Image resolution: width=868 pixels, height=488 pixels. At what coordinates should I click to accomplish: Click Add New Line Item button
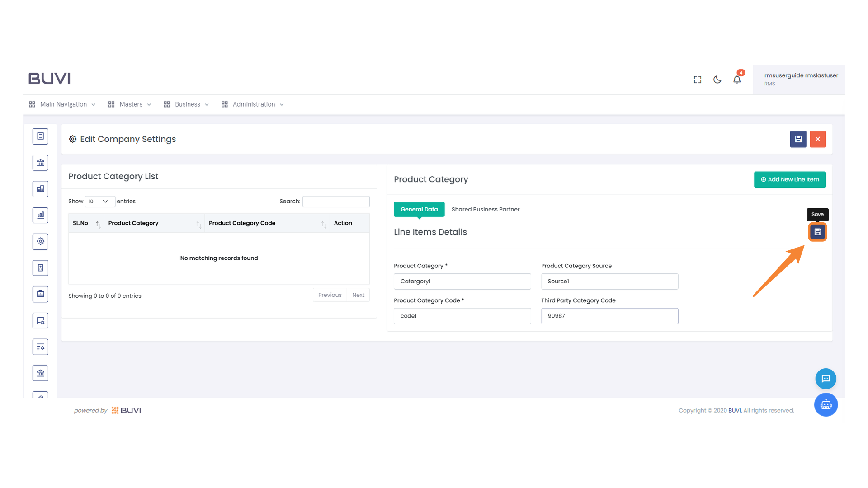[789, 179]
